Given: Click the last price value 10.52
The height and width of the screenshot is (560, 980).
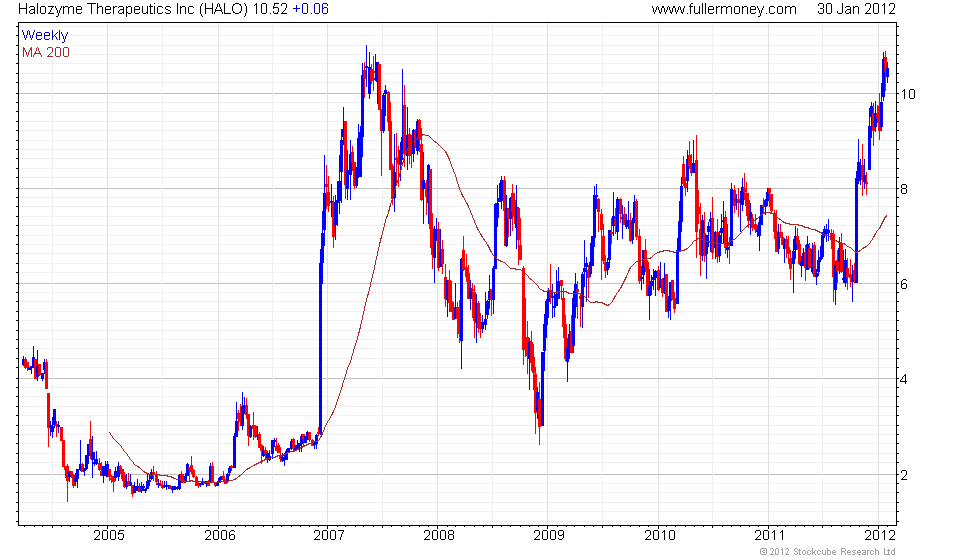Looking at the screenshot, I should click(270, 9).
